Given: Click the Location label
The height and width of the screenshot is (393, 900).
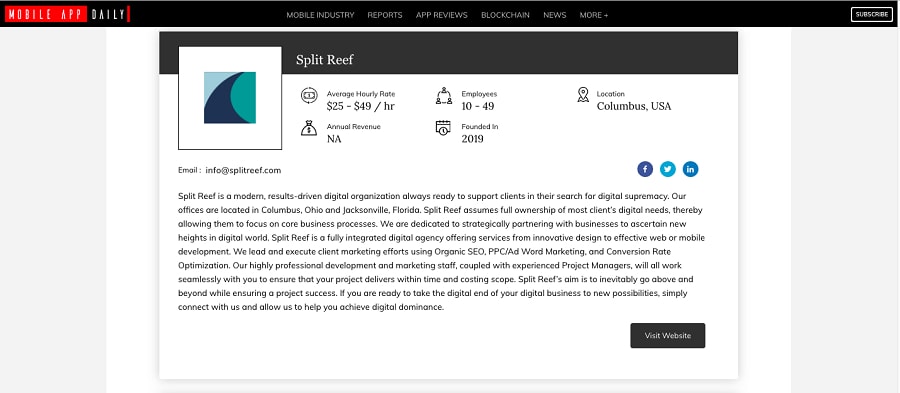Looking at the screenshot, I should [611, 94].
